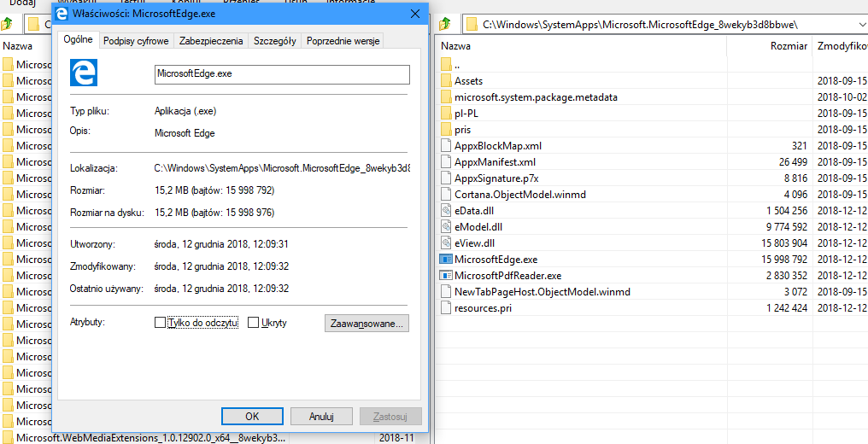868x444 pixels.
Task: Click the Lokalizacja path text in the dialog
Action: pos(283,168)
